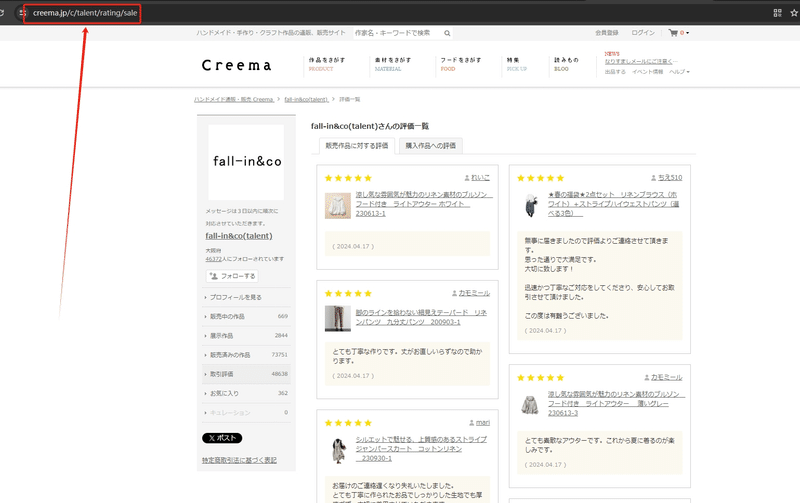Viewport: 800px width, 503px height.
Task: Open the NEWS spoofing mail notice link
Action: click(641, 61)
